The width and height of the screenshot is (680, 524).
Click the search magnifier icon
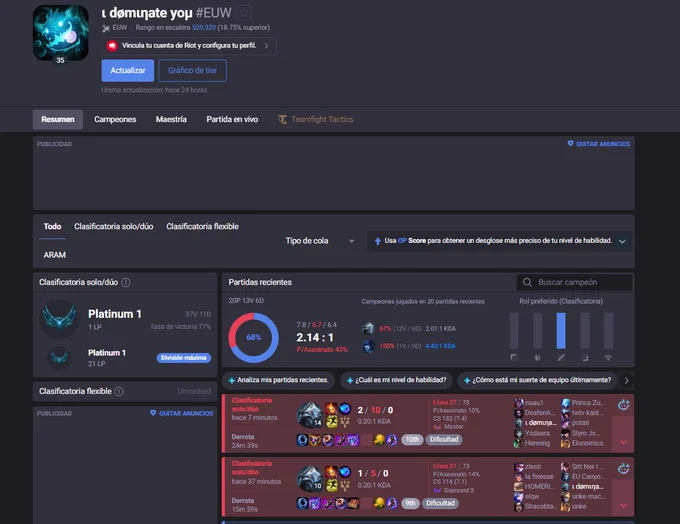pos(527,282)
